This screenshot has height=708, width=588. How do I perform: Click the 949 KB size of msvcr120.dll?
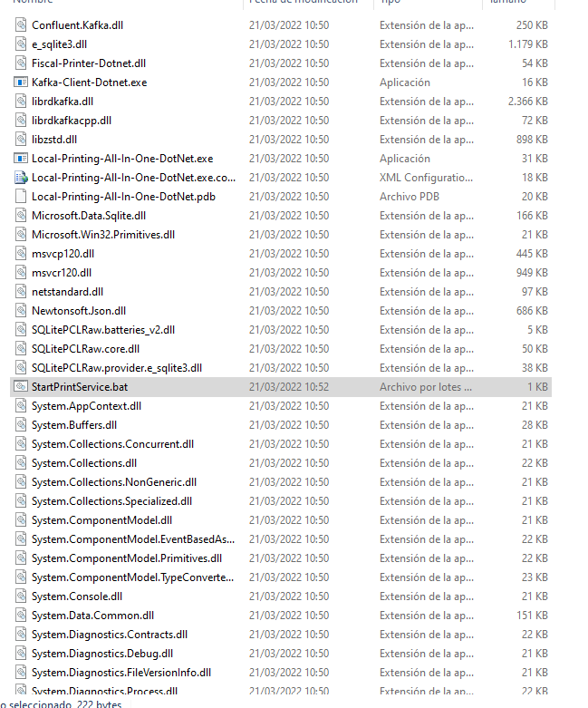click(532, 273)
